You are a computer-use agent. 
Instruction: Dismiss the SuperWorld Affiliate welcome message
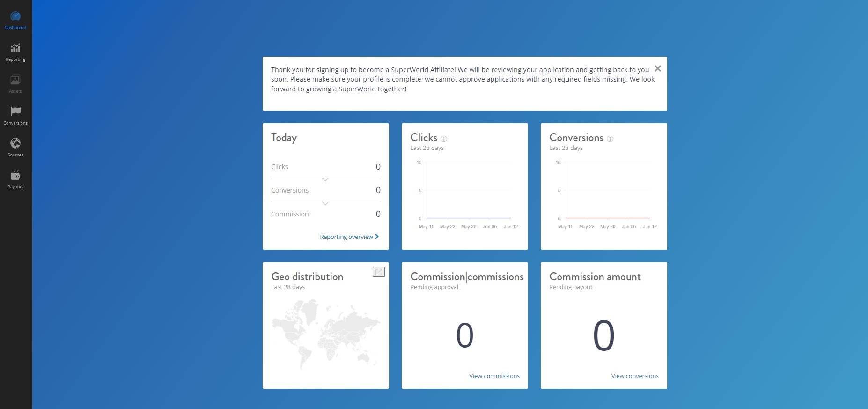coord(658,68)
